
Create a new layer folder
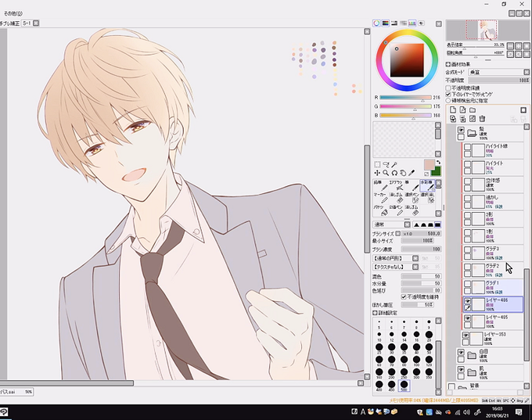point(473,110)
